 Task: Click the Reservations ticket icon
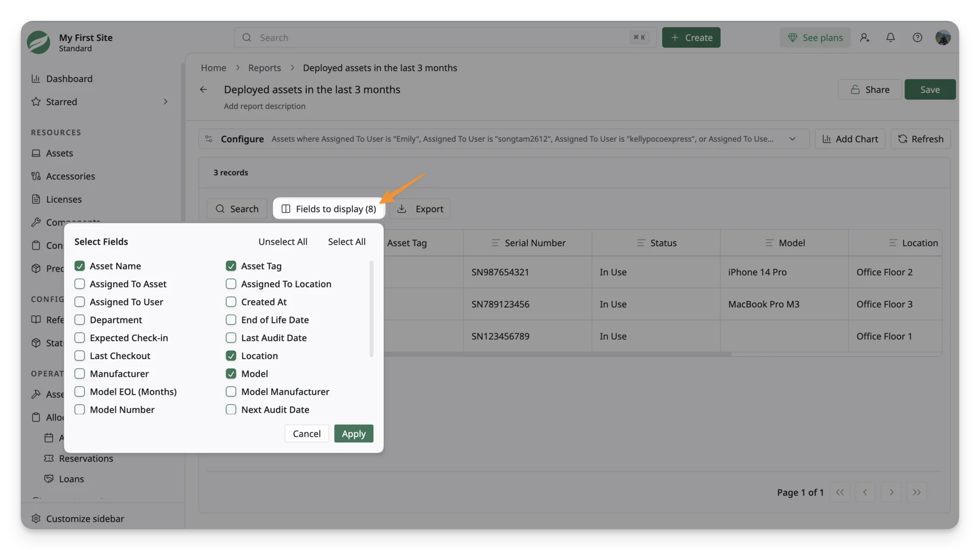(49, 458)
